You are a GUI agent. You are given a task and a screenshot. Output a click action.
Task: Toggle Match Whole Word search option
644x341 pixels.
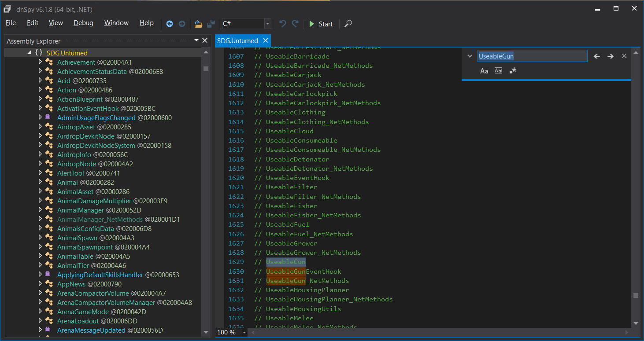coord(498,71)
